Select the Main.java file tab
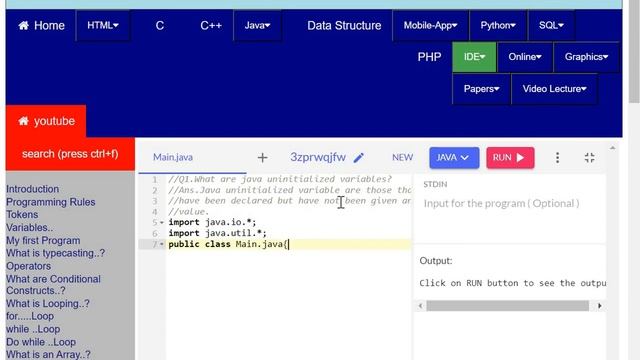 [173, 158]
